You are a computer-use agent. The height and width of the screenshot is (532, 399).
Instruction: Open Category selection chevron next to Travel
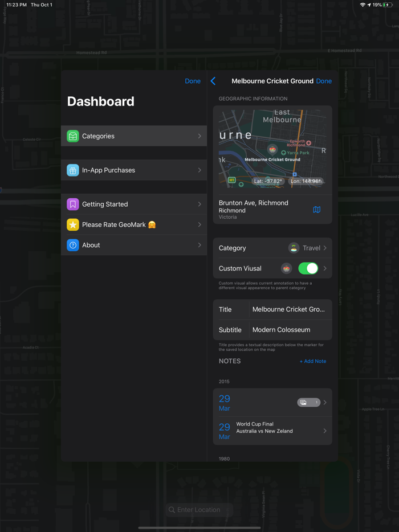point(325,248)
